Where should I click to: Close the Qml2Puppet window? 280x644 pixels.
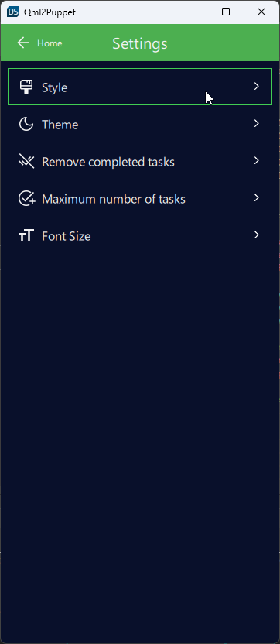261,12
